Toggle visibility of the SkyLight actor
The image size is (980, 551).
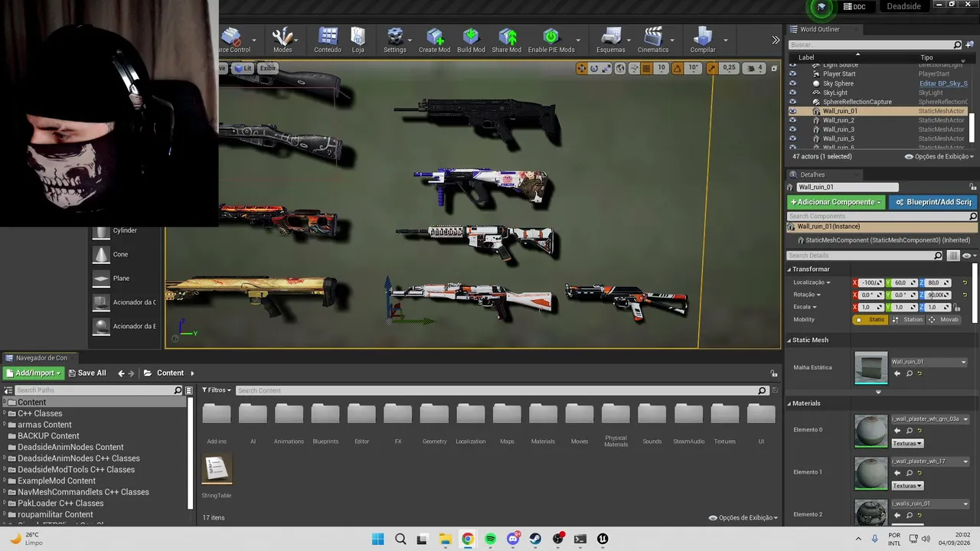coord(792,93)
